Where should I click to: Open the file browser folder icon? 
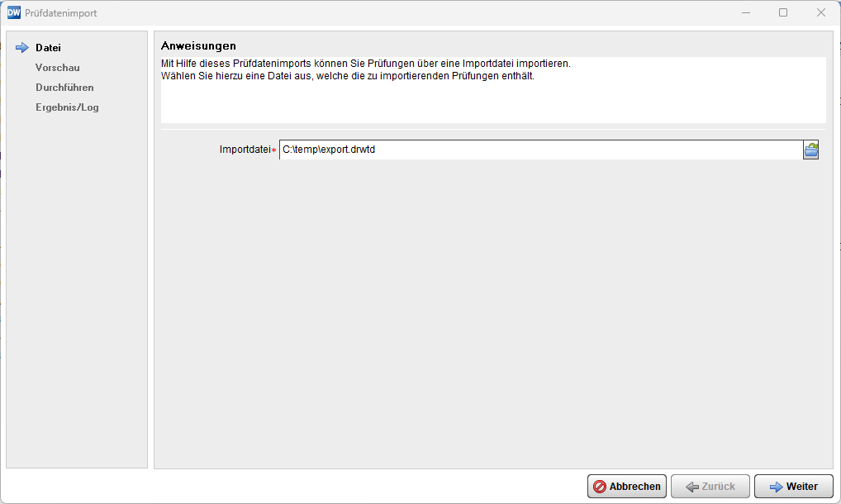coord(810,150)
